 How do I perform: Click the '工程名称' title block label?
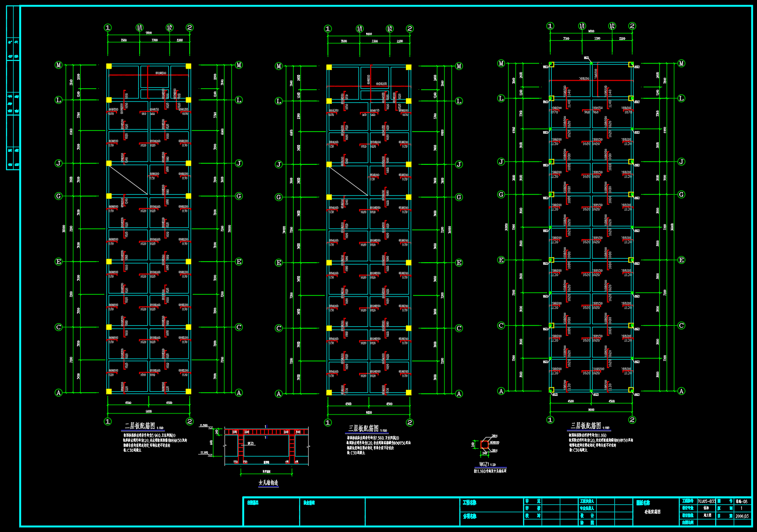pyautogui.click(x=470, y=503)
